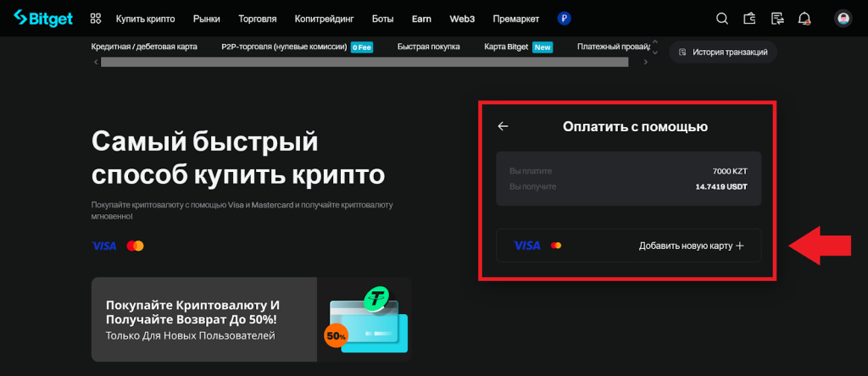The width and height of the screenshot is (868, 376).
Task: Click the plus icon to add card
Action: [x=739, y=246]
